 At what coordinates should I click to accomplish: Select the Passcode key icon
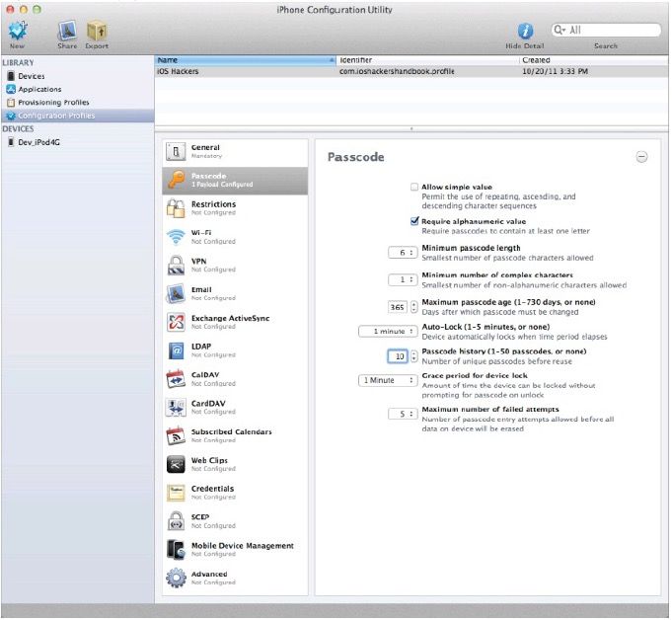click(176, 180)
